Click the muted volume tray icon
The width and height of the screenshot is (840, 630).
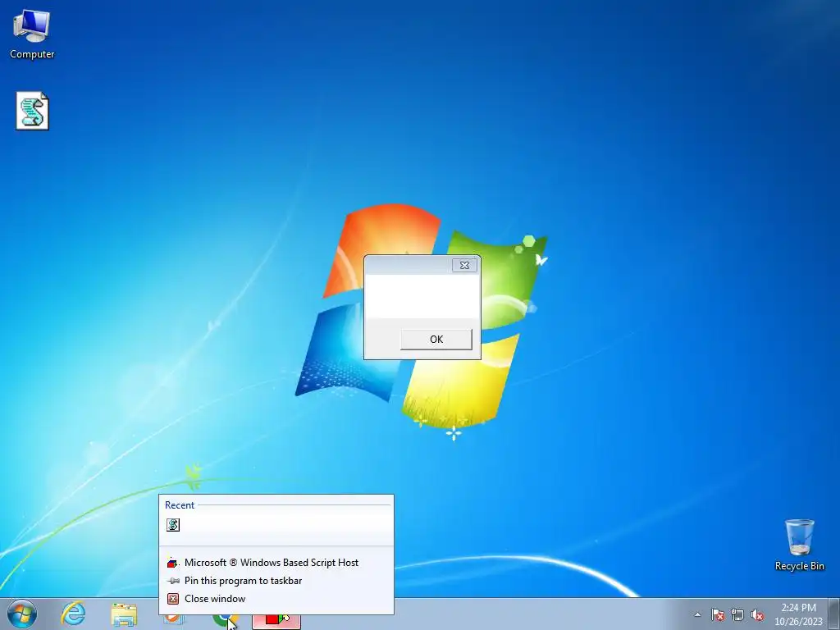[x=757, y=614]
